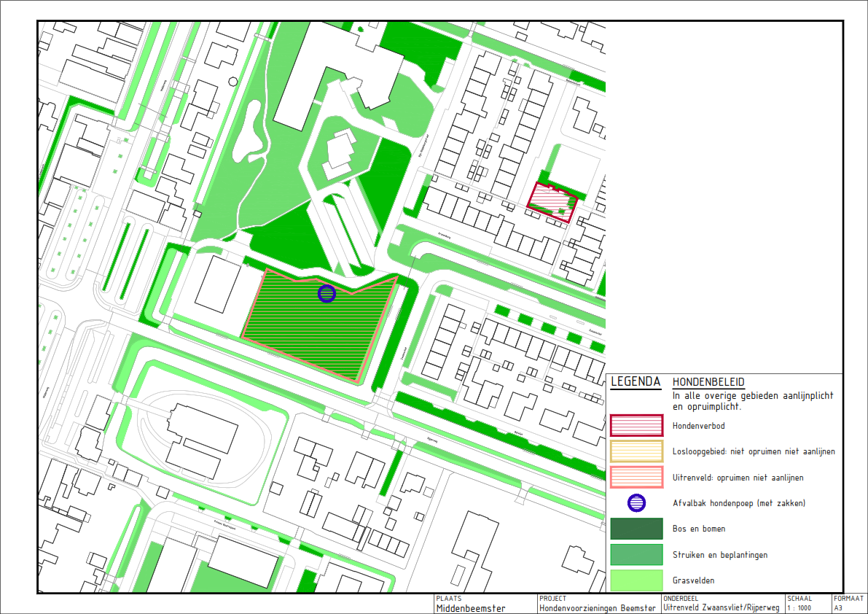Screen dimensions: 868x614
Task: Click the blue dog waste bin marker on map
Action: click(327, 293)
